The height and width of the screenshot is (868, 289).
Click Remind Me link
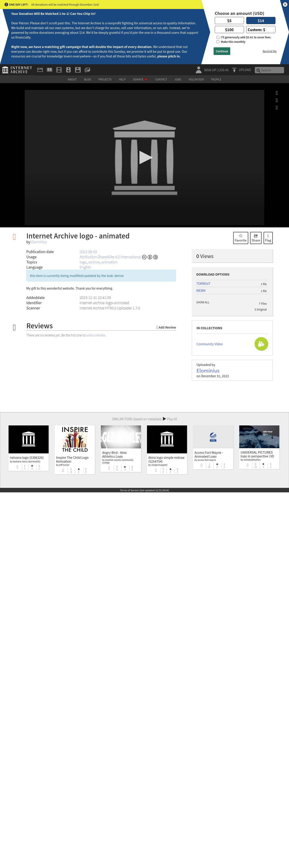269,51
